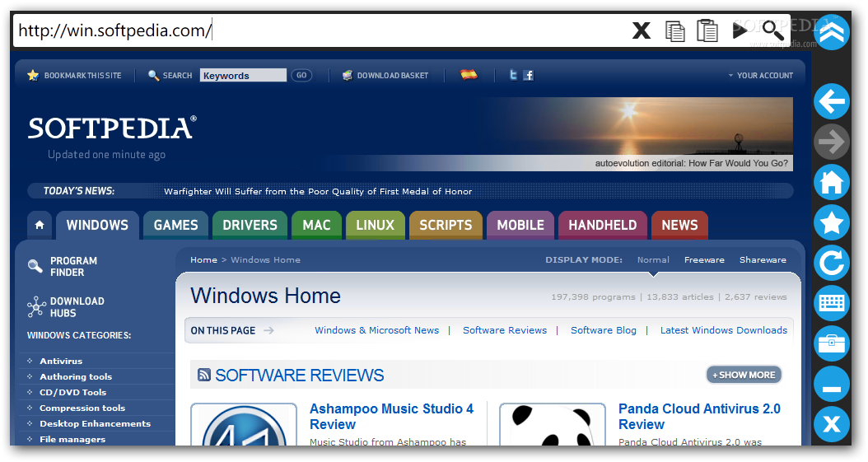The width and height of the screenshot is (868, 462).
Task: Jump to Latest Windows Downloads
Action: pyautogui.click(x=724, y=330)
